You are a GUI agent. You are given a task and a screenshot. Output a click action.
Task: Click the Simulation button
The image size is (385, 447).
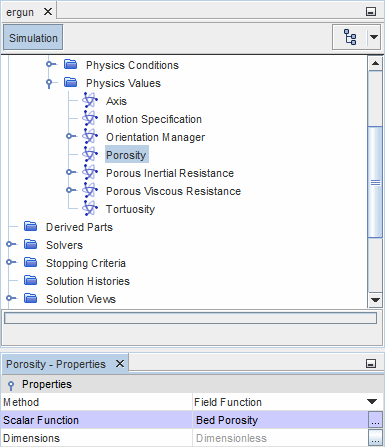click(33, 38)
